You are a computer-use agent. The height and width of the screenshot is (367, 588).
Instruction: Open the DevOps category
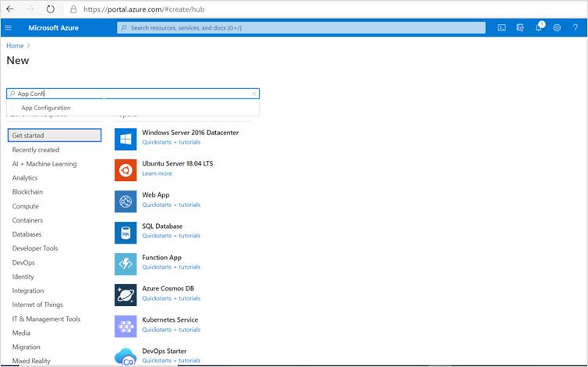pyautogui.click(x=23, y=262)
